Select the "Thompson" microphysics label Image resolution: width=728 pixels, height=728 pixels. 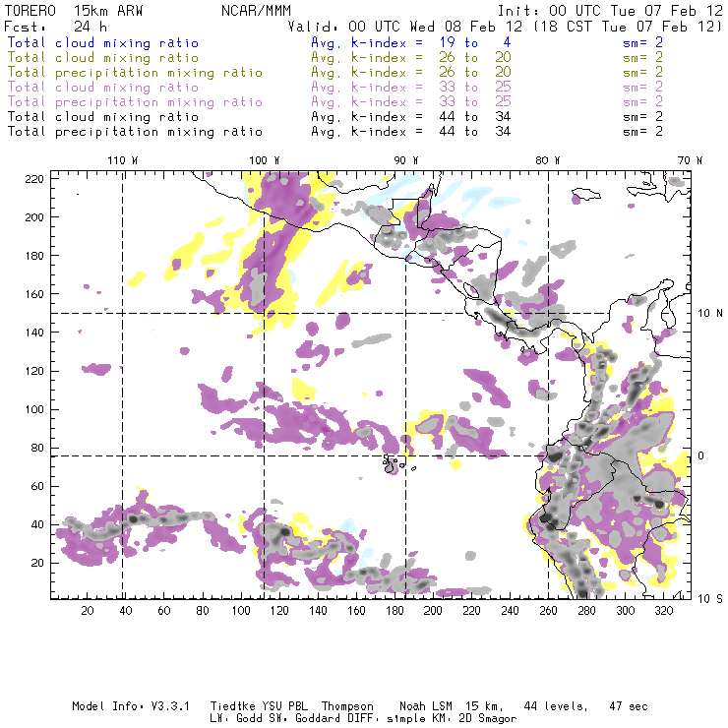[x=347, y=706]
